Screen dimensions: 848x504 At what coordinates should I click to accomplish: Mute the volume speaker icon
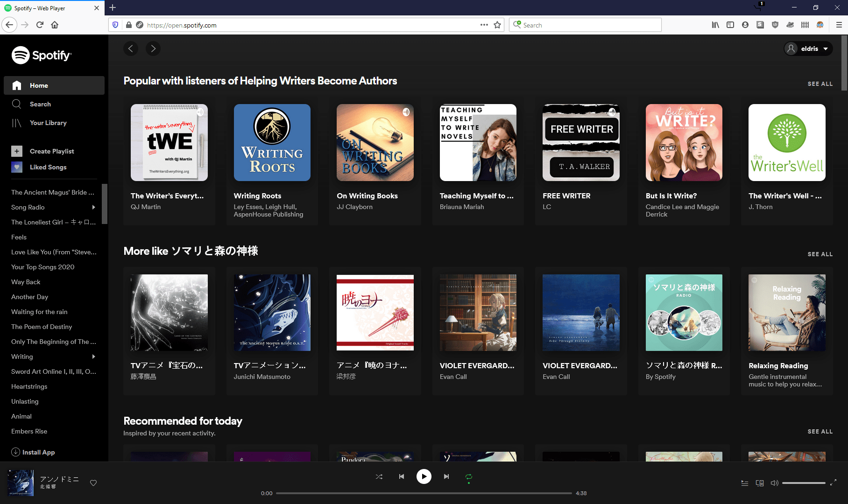774,483
